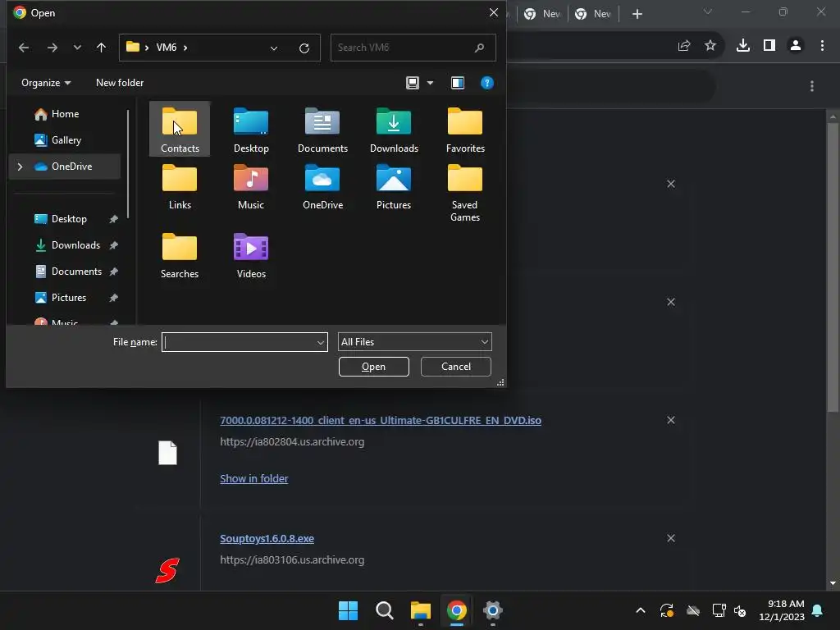
Task: Open the Pictures folder in file list
Action: coord(394,186)
